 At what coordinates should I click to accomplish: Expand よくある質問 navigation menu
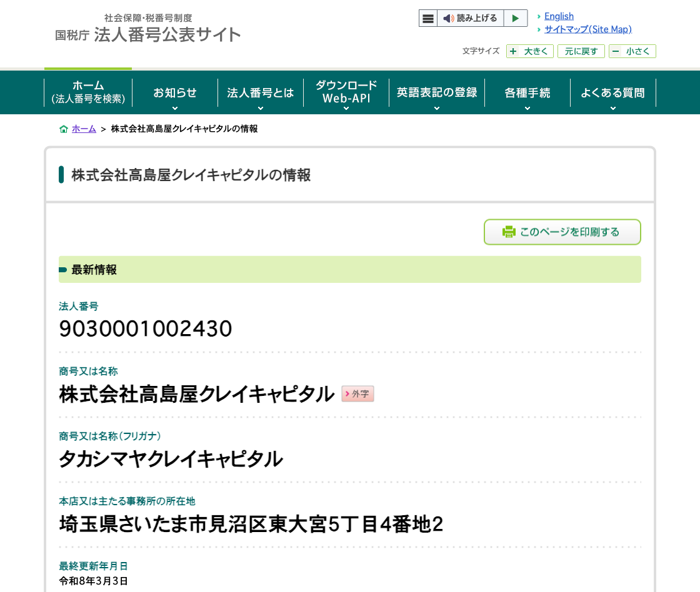click(x=613, y=93)
